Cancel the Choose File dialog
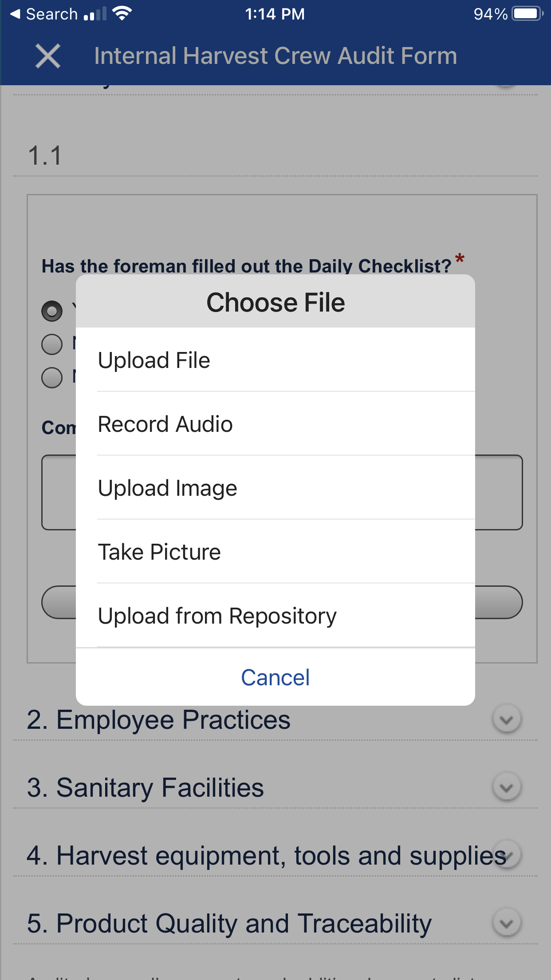 click(x=275, y=677)
